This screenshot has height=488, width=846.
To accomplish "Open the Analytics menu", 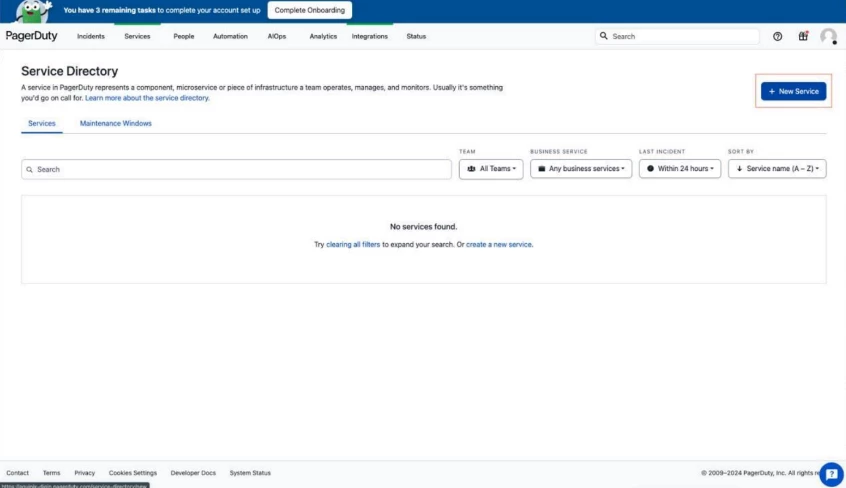I will [323, 36].
